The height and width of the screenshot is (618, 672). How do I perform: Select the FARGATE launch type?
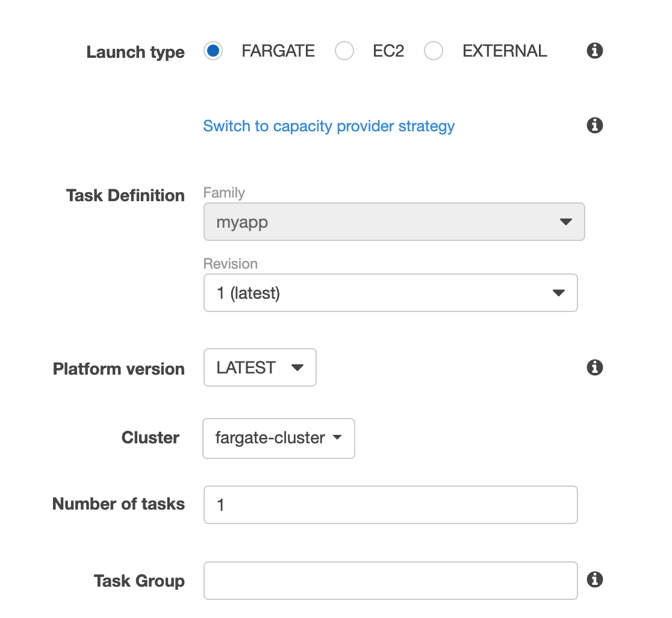pyautogui.click(x=213, y=51)
